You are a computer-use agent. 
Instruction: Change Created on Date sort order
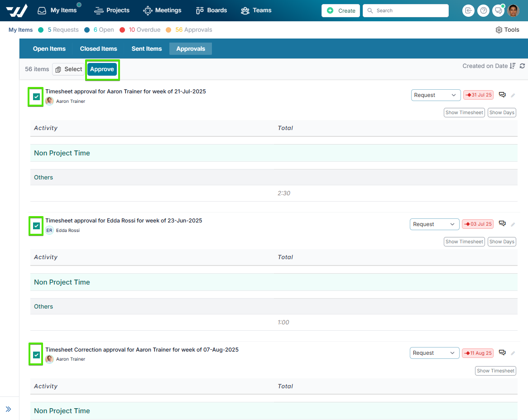513,66
